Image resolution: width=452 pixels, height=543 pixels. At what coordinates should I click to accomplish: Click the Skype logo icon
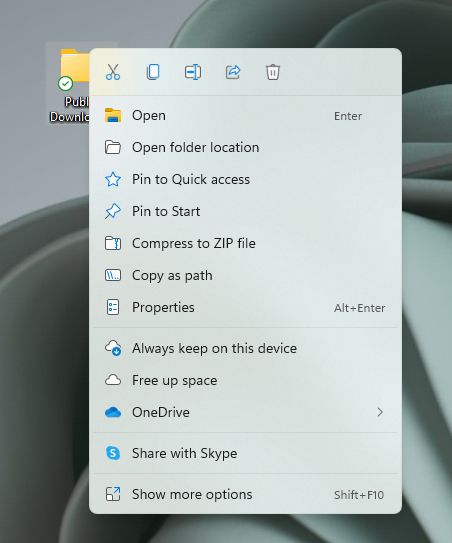[113, 453]
